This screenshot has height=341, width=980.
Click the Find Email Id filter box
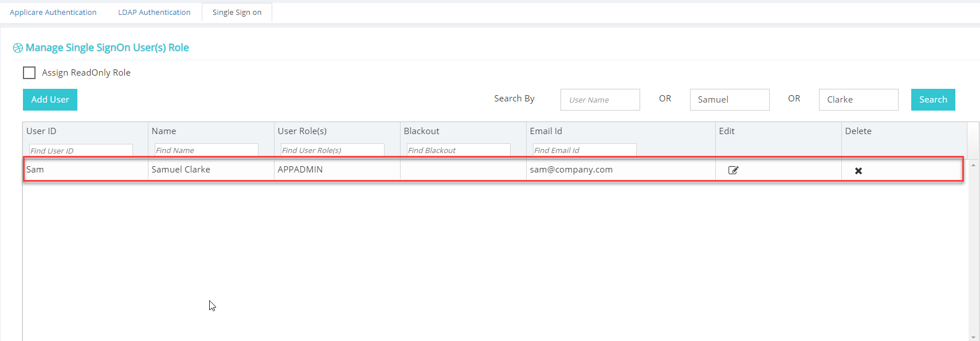[x=585, y=150]
